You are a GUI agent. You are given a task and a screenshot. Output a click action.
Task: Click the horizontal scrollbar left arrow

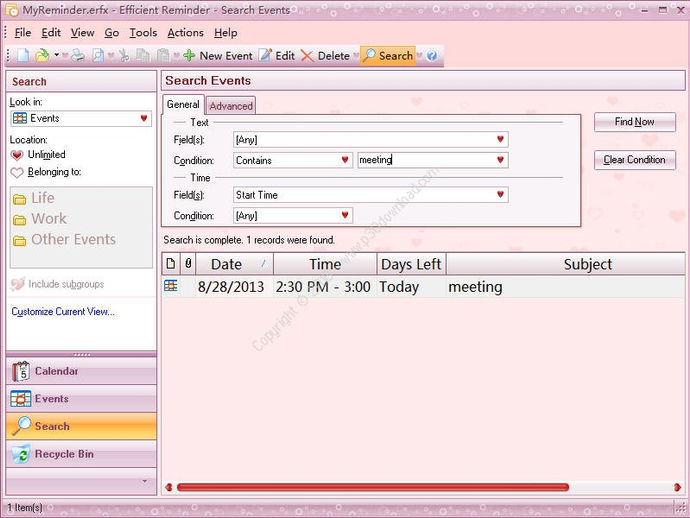(169, 487)
